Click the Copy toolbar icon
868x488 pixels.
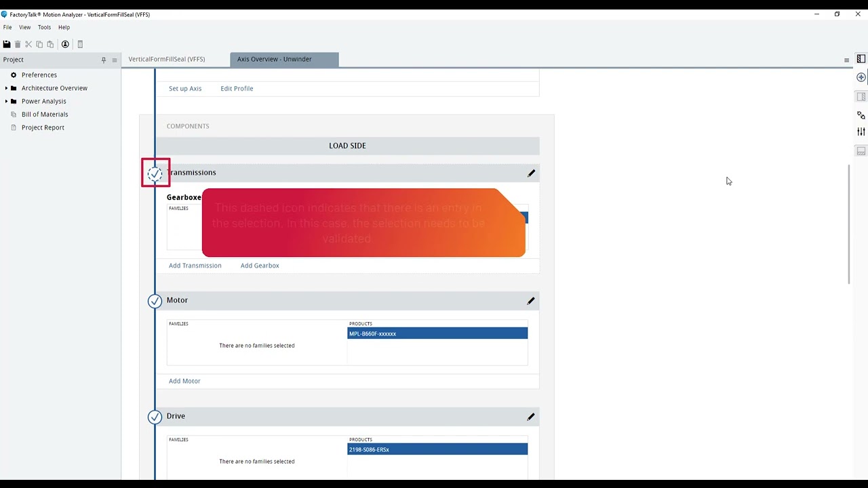(39, 44)
